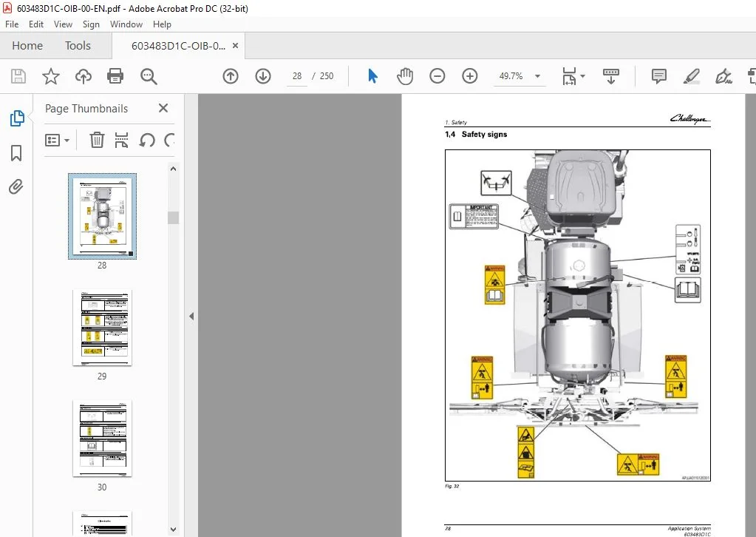Open the Attachments paperclip icon
This screenshot has width=756, height=537.
(x=16, y=186)
